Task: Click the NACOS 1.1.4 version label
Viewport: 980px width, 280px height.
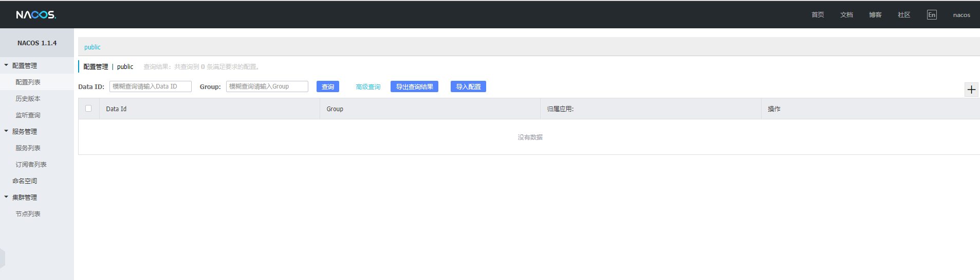Action: tap(37, 43)
